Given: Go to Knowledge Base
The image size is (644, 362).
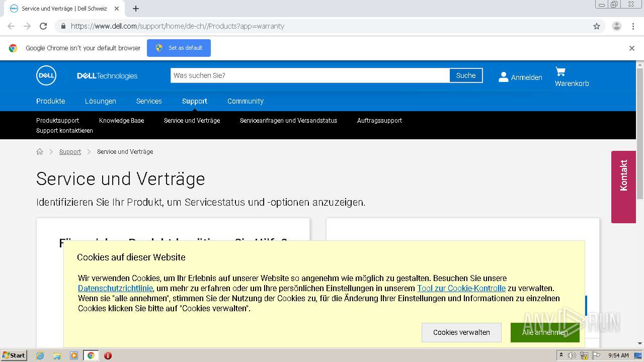Looking at the screenshot, I should pyautogui.click(x=121, y=121).
